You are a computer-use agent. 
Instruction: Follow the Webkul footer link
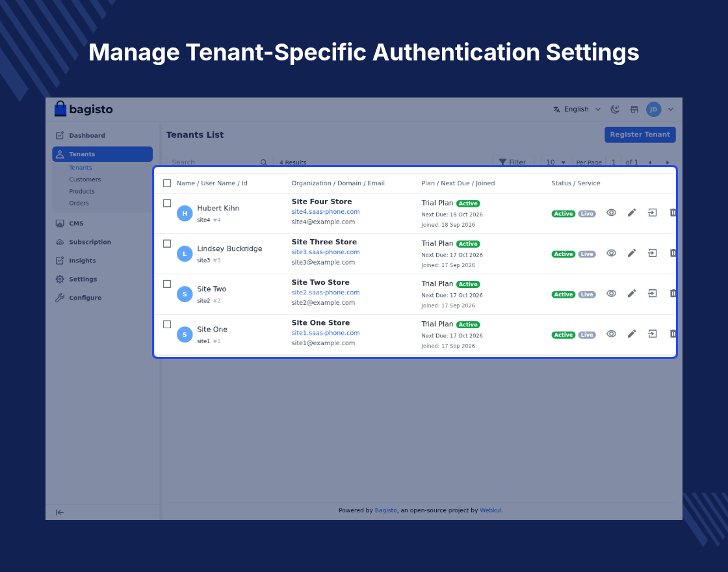click(490, 510)
